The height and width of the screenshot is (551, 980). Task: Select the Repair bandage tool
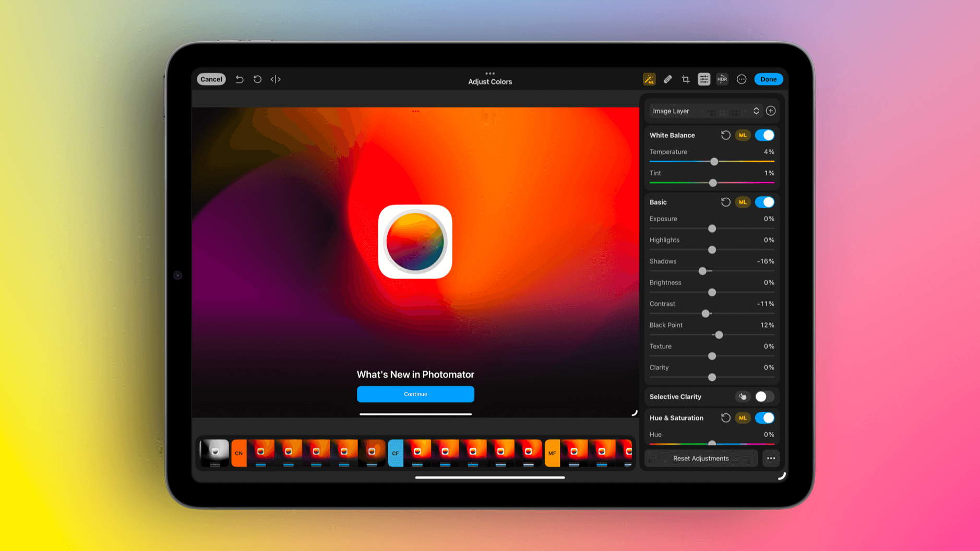tap(667, 79)
